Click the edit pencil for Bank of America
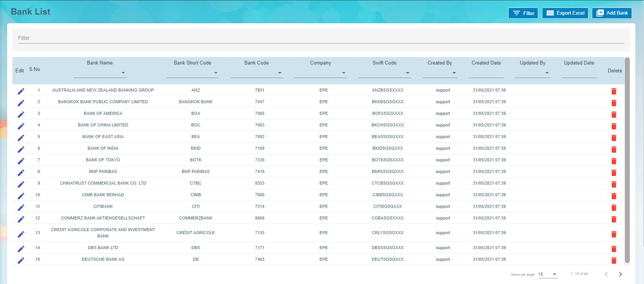The height and width of the screenshot is (284, 644). coord(21,114)
